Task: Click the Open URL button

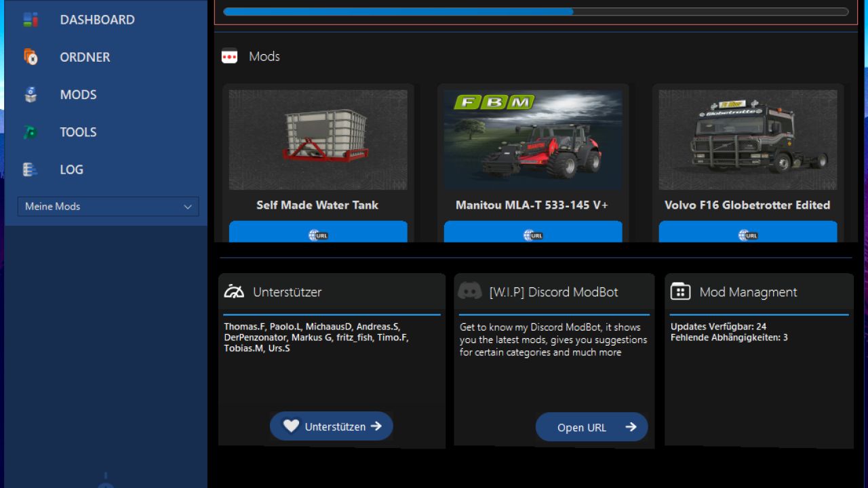Action: [591, 427]
